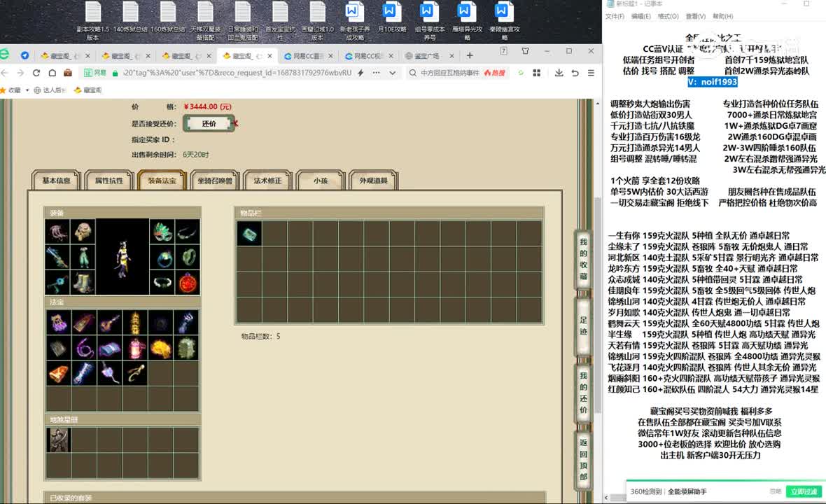826x504 pixels.
Task: Switch to the 坐骑召唤兽 tab
Action: tap(214, 181)
